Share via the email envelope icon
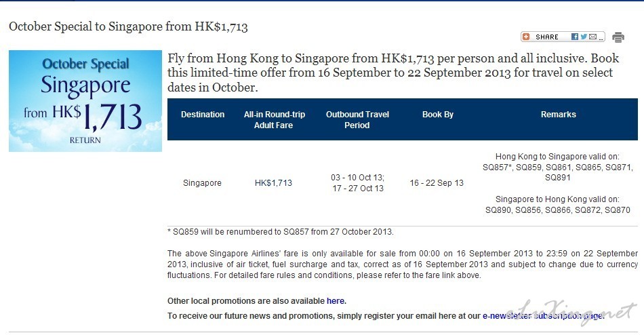The height and width of the screenshot is (335, 644). pos(592,37)
